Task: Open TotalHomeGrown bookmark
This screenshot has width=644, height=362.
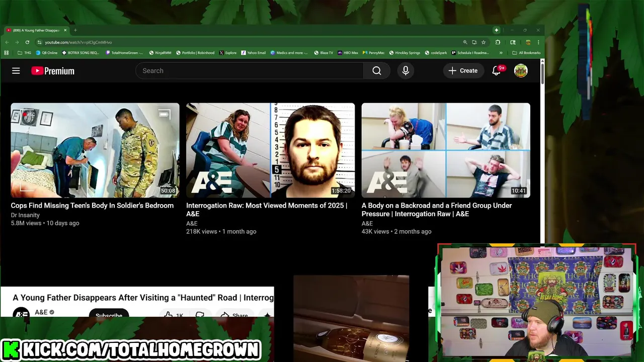Action: 124,53
